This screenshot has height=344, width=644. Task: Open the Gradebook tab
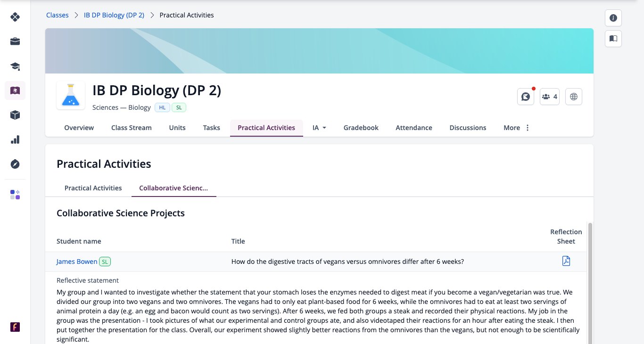pyautogui.click(x=361, y=128)
